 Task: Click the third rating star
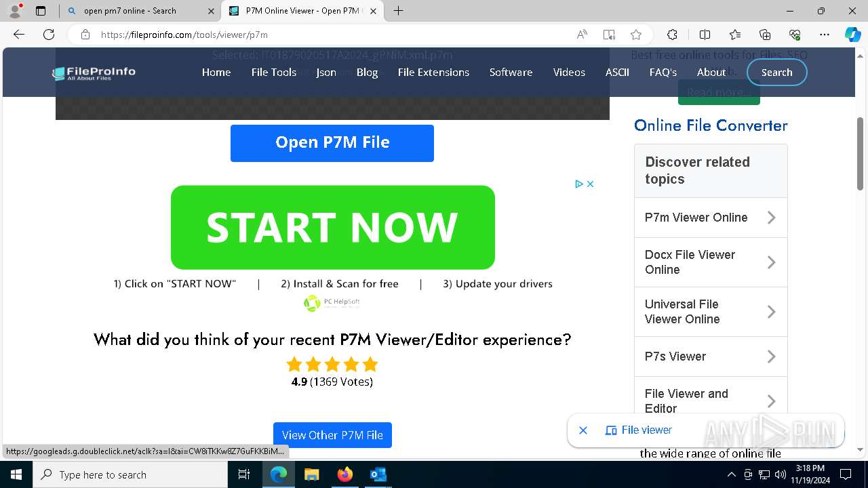pyautogui.click(x=332, y=365)
